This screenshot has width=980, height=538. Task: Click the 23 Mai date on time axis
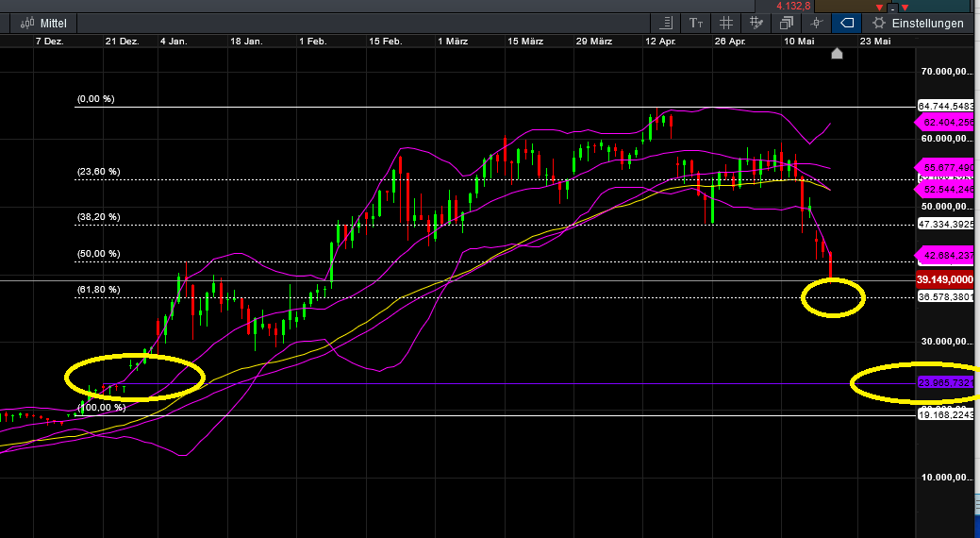[875, 42]
